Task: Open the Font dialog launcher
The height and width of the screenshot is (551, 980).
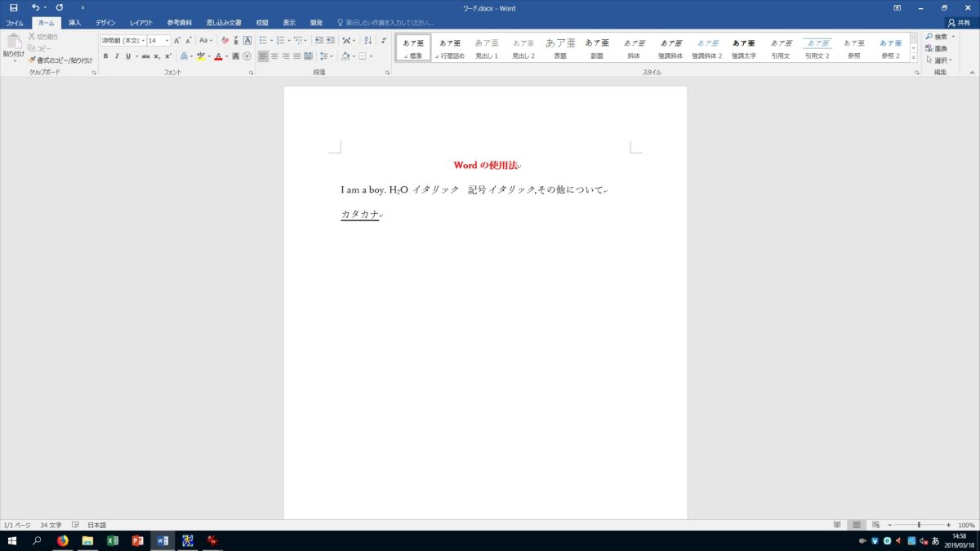Action: (x=251, y=73)
